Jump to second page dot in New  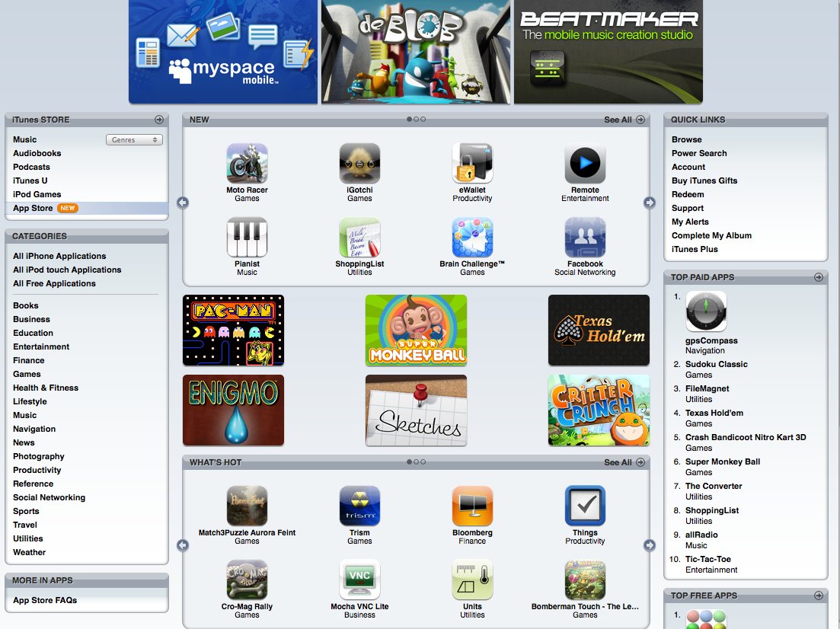[417, 120]
